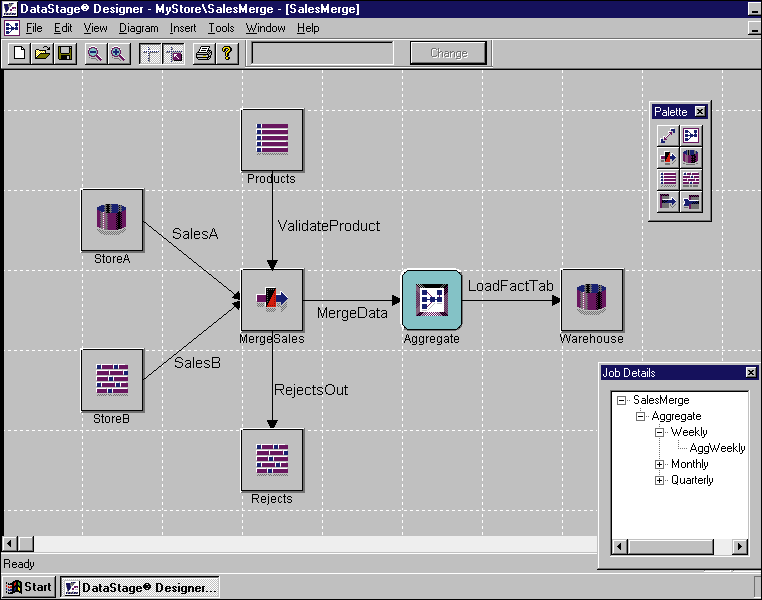
Task: Toggle the grid lines toolbar button
Action: (x=150, y=53)
